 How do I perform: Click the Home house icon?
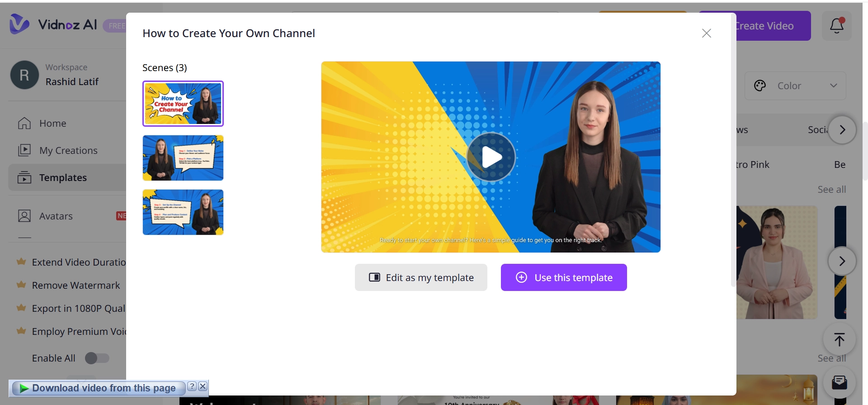[x=24, y=123]
